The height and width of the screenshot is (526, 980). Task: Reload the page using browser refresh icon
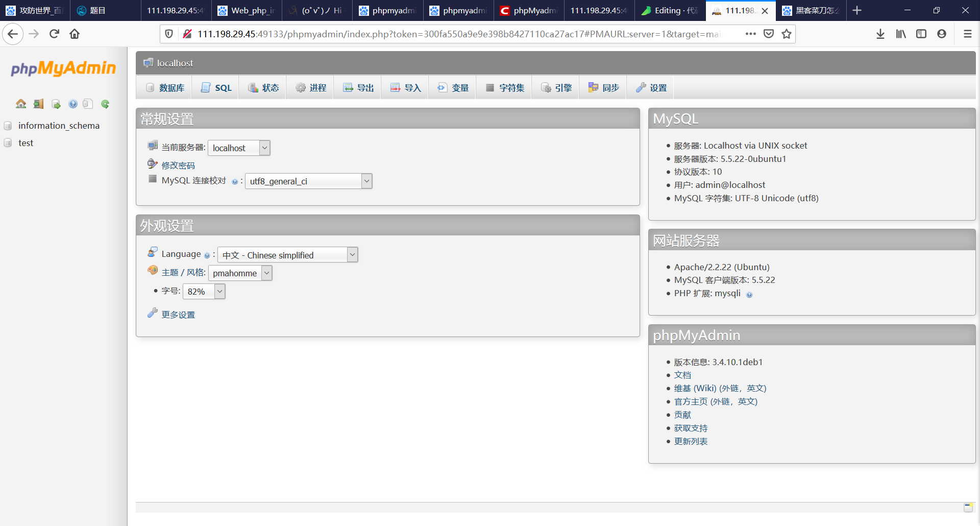(54, 34)
